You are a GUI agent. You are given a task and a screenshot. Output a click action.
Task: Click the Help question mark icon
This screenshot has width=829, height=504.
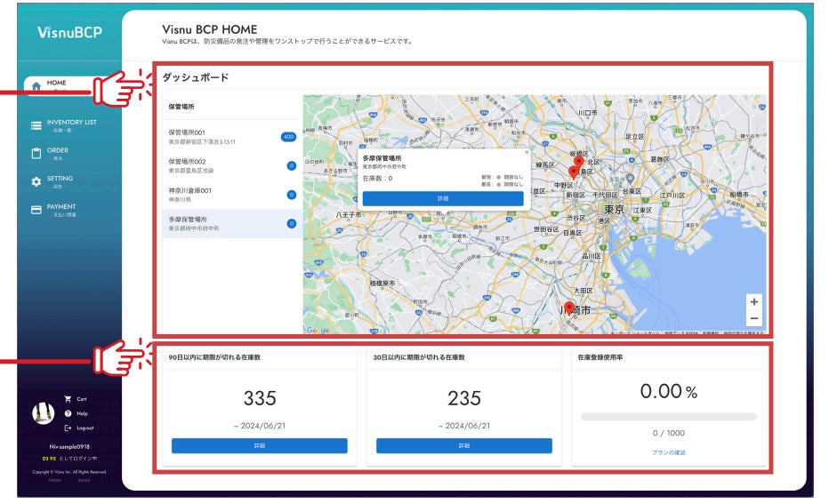(68, 413)
